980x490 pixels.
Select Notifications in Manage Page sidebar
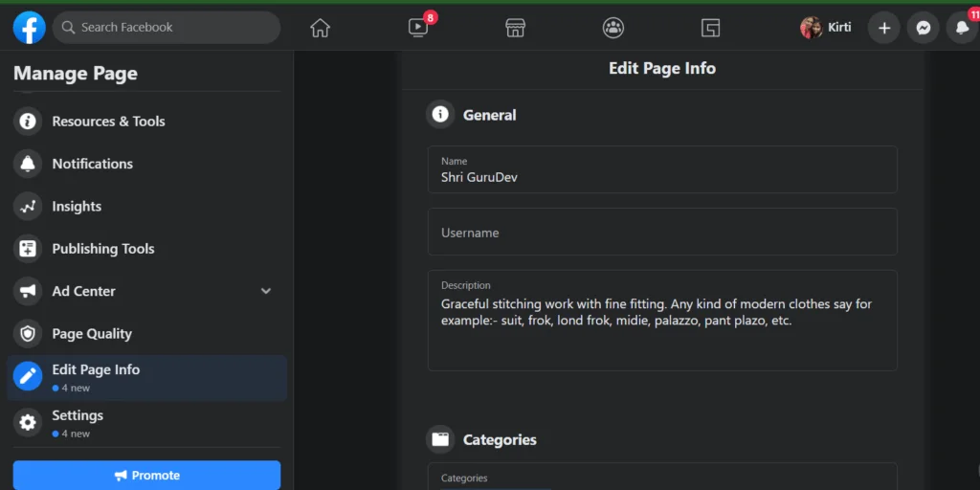pos(92,164)
